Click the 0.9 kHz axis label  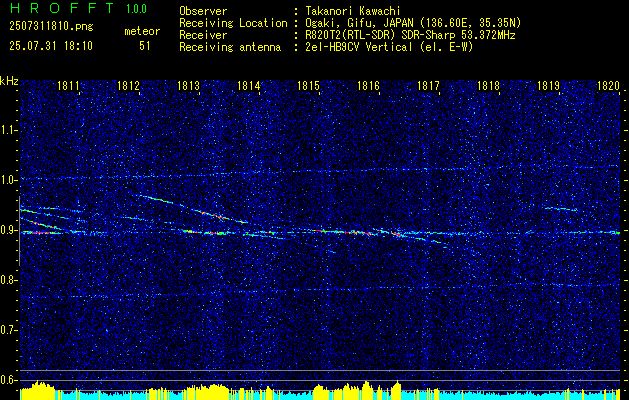(x=8, y=230)
